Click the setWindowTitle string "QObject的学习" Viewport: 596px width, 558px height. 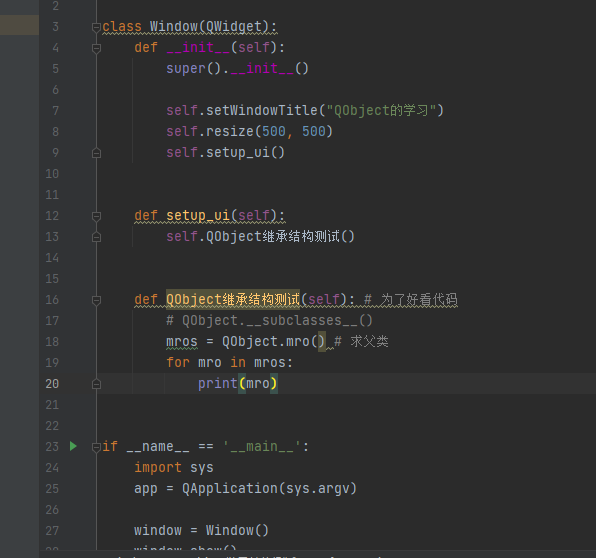coord(381,110)
